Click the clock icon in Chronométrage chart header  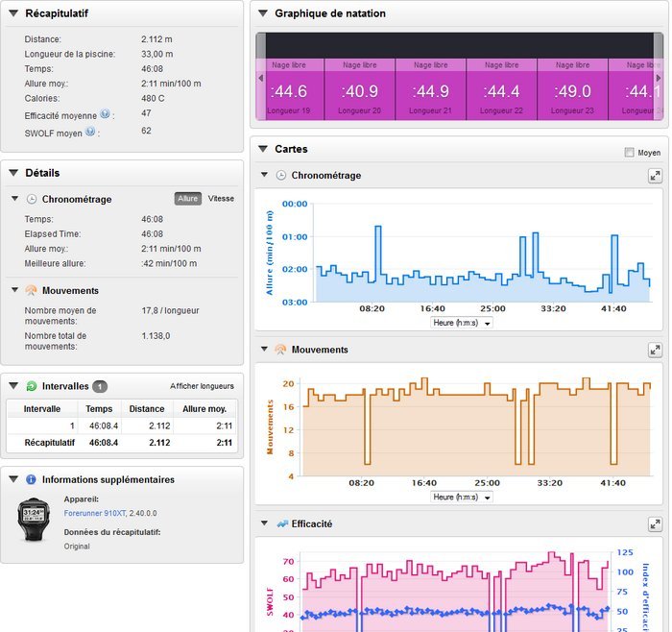coord(280,175)
